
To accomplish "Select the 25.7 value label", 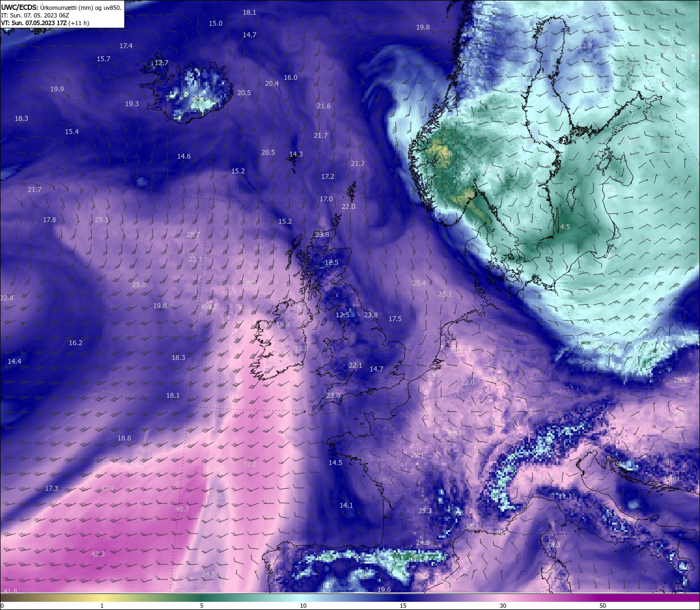I will coord(193,235).
